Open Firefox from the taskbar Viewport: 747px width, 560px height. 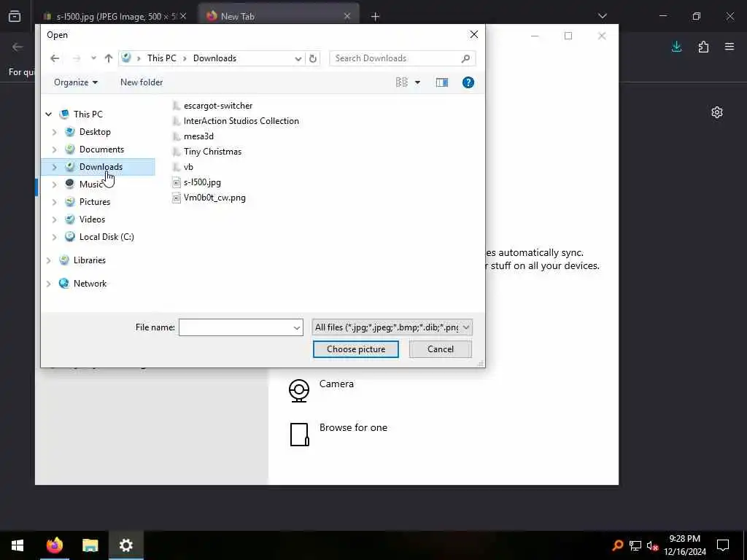pyautogui.click(x=54, y=545)
